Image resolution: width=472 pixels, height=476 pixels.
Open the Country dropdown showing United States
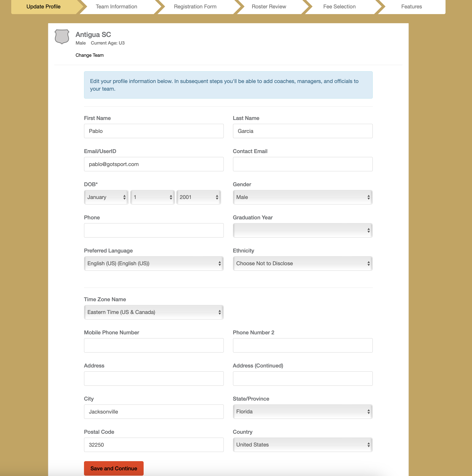[302, 445]
